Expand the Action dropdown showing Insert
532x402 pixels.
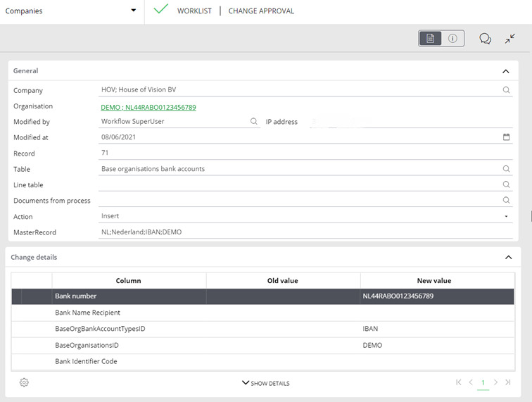[506, 217]
